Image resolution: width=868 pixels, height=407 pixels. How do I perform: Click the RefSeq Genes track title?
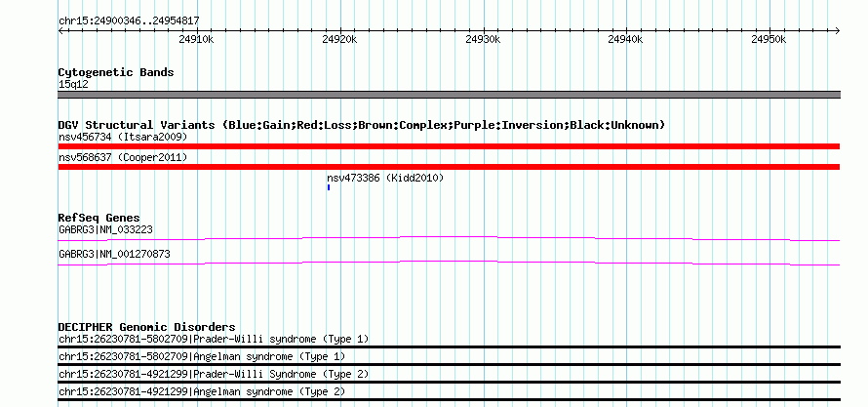point(99,218)
